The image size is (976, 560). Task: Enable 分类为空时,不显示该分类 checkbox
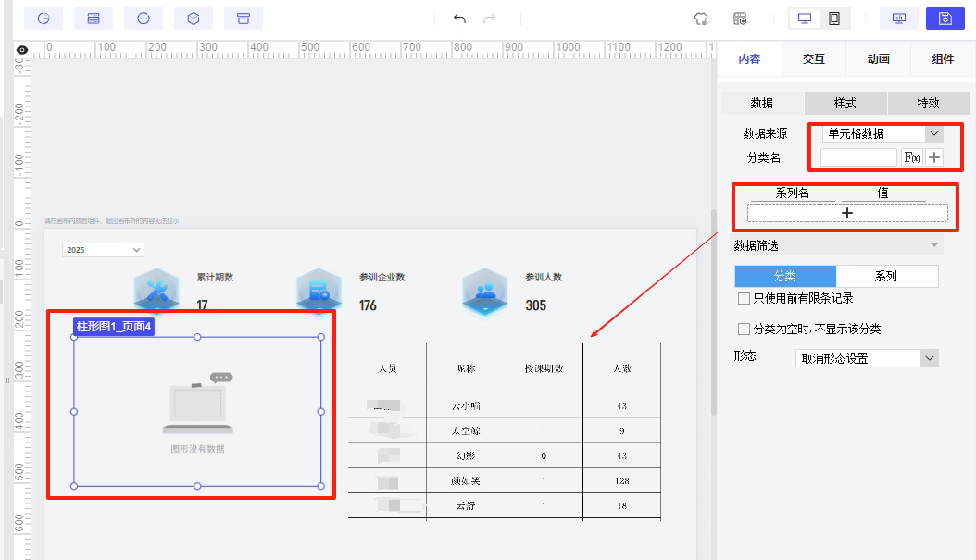(744, 329)
